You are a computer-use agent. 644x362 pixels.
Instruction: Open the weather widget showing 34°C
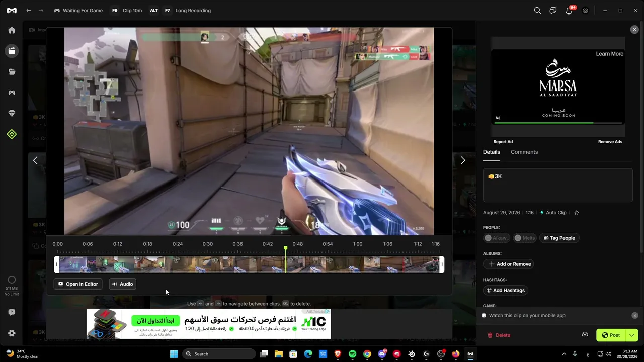pos(23,354)
